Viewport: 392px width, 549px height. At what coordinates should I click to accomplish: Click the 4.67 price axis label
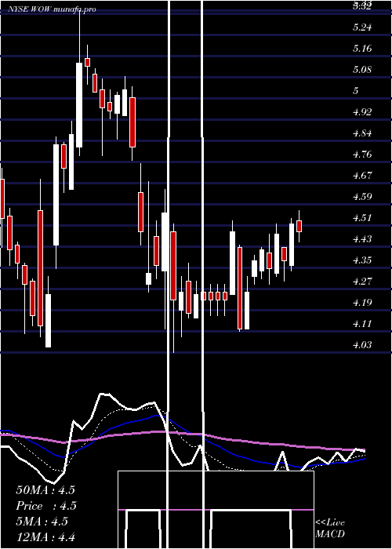coord(362,175)
